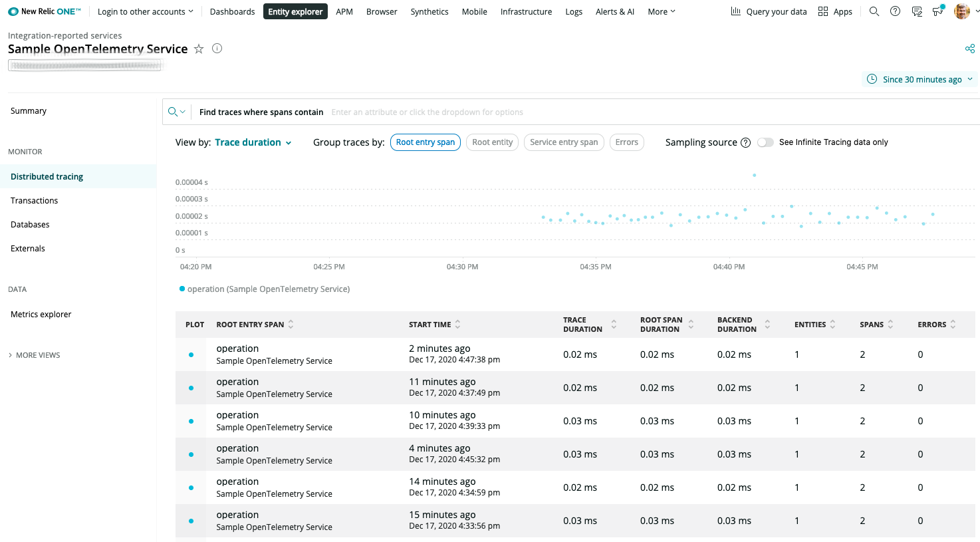Open operation trace started 4:34:59 pm

575,487
